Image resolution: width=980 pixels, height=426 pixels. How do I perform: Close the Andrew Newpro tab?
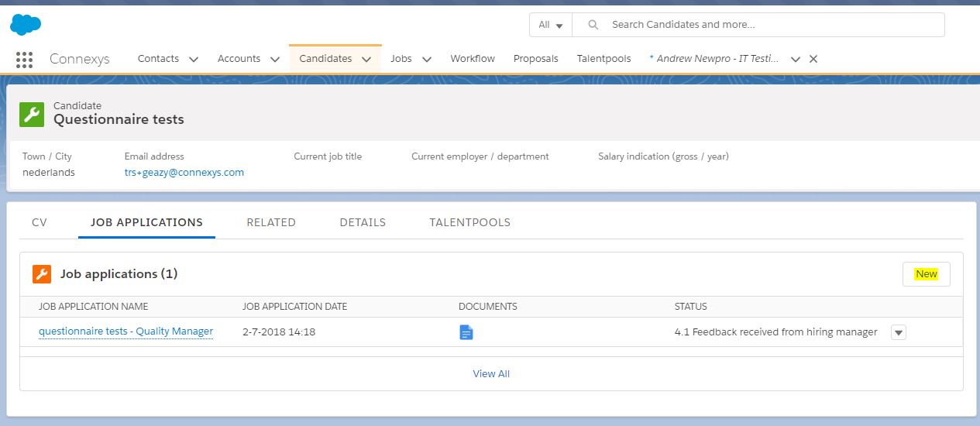813,59
